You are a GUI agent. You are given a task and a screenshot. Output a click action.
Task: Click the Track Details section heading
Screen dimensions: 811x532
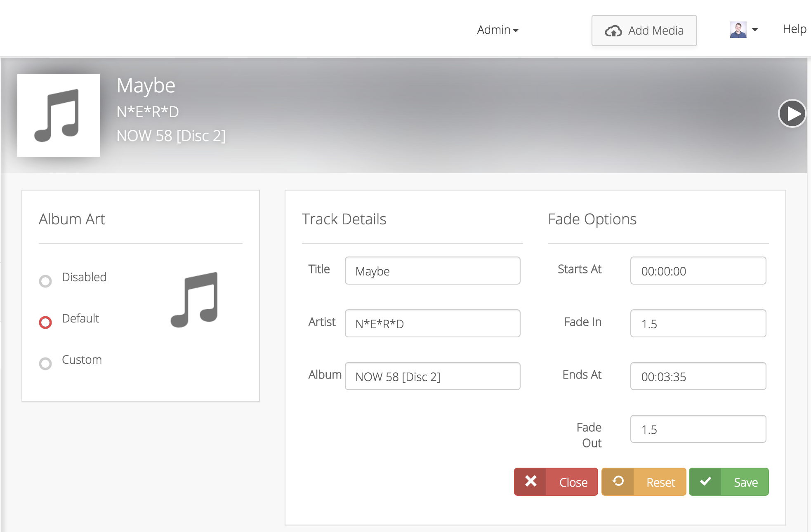[344, 219]
